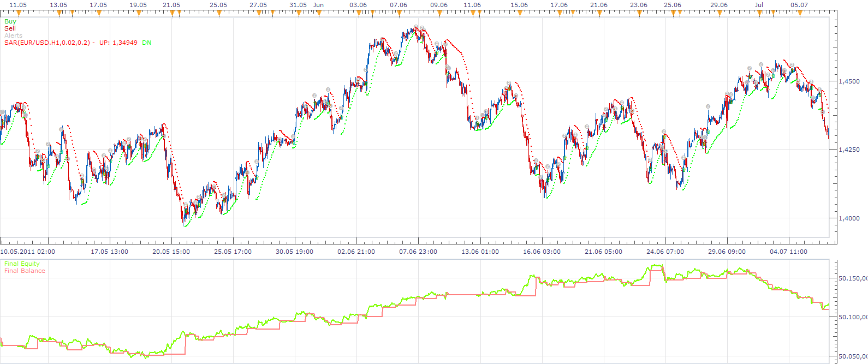Click the 1,4000 price axis label
Image resolution: width=868 pixels, height=364 pixels.
click(849, 218)
